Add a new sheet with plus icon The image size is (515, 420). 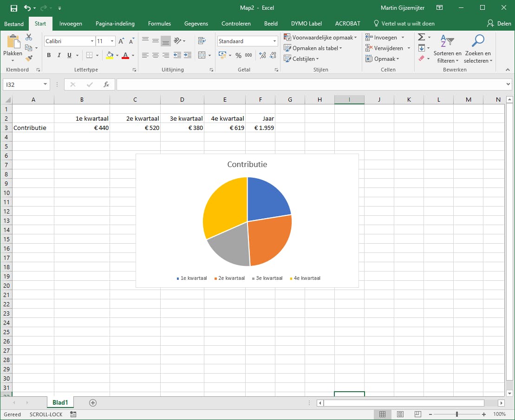93,403
